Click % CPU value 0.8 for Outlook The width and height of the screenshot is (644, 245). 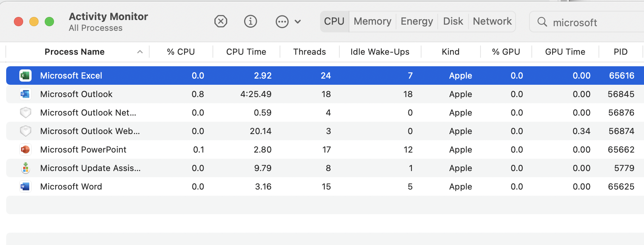tap(198, 94)
